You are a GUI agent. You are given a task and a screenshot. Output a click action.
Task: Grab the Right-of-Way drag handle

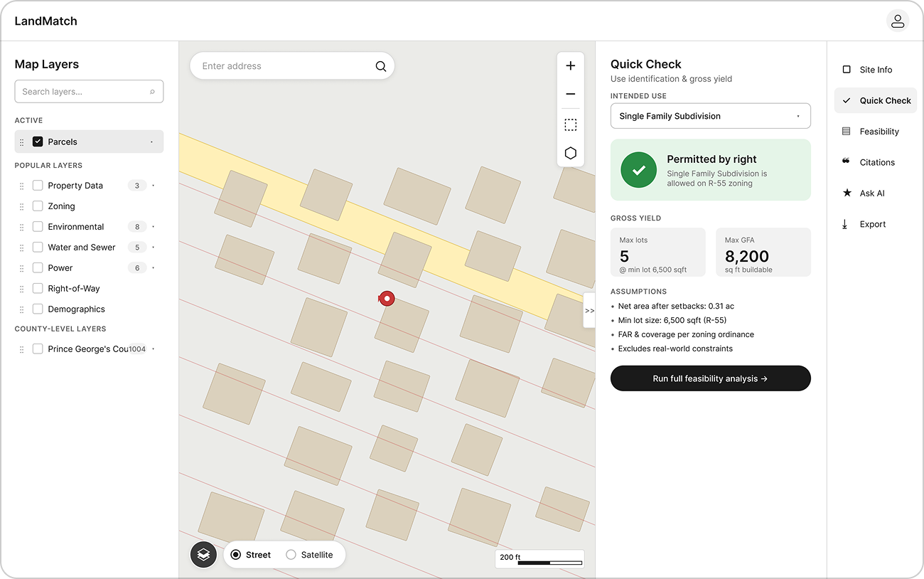click(x=21, y=289)
